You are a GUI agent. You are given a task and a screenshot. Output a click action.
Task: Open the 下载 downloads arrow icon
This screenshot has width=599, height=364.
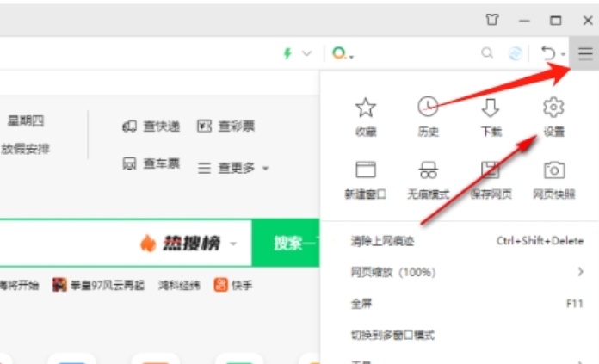(491, 108)
